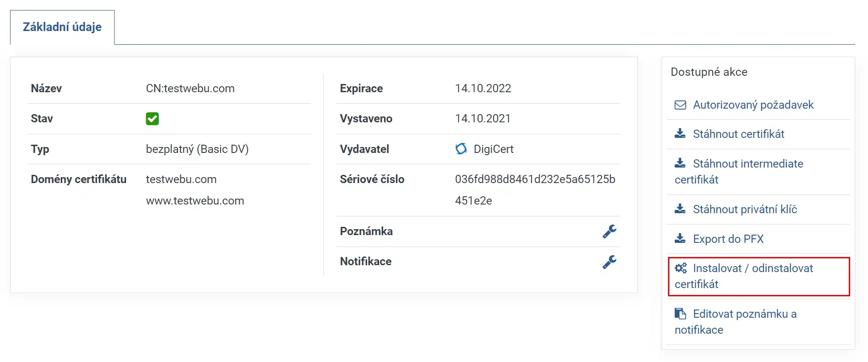The width and height of the screenshot is (868, 362).
Task: Select Stáhnout certifikát action
Action: coord(738,134)
